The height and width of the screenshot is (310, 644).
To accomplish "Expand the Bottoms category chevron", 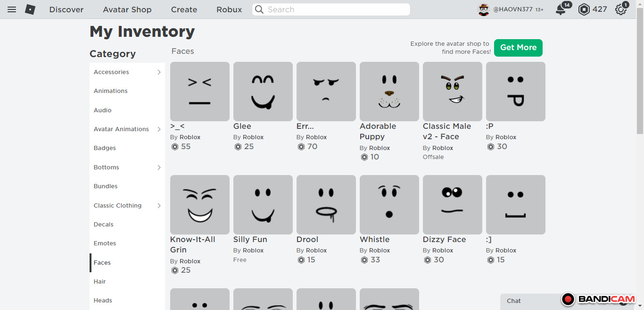I will pos(159,168).
